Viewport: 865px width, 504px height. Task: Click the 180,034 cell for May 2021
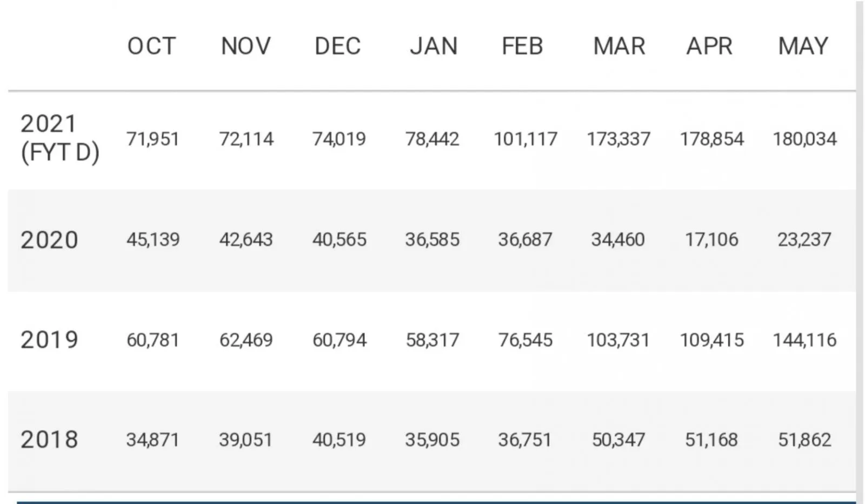pyautogui.click(x=804, y=139)
